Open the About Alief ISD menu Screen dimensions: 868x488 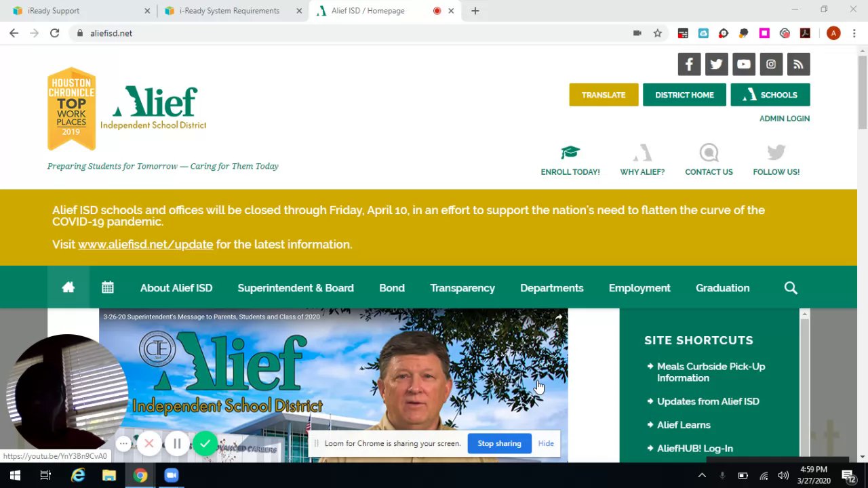(176, 288)
